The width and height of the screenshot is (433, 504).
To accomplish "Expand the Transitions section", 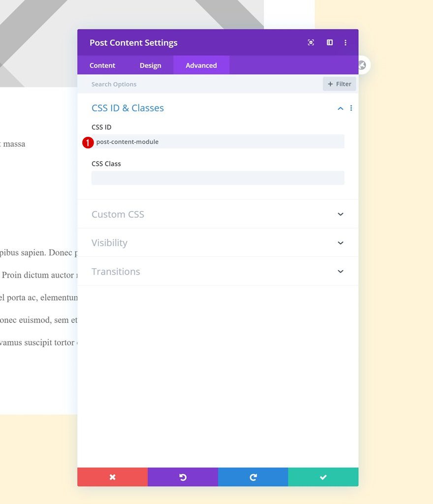I will tap(218, 271).
